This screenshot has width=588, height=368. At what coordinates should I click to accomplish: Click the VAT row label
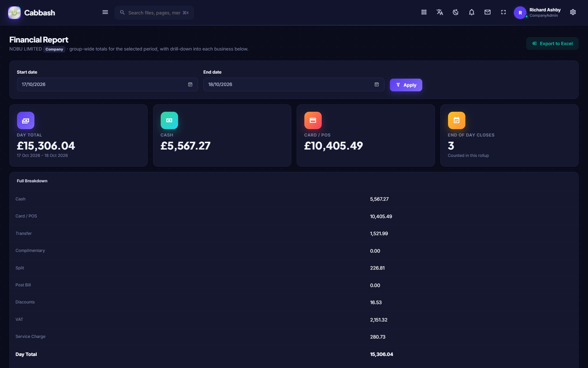19,319
